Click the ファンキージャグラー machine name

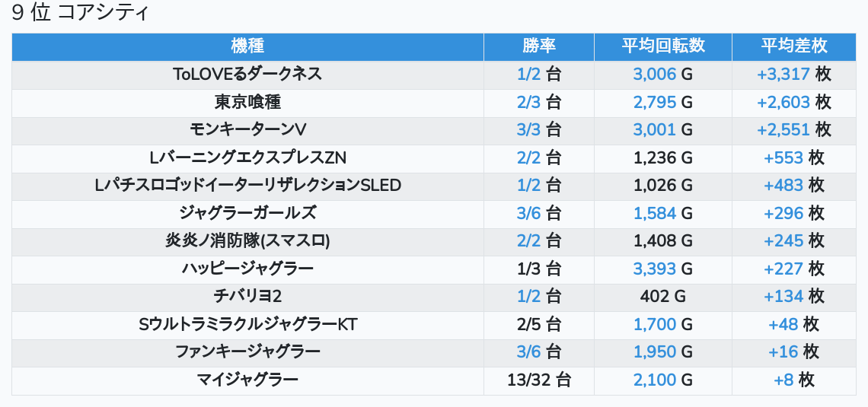coord(247,352)
